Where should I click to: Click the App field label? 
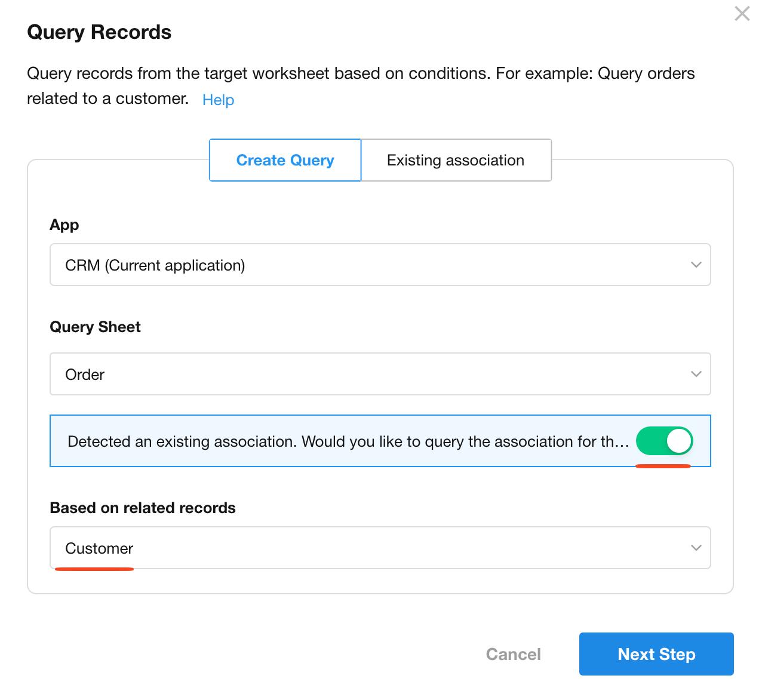click(x=64, y=225)
